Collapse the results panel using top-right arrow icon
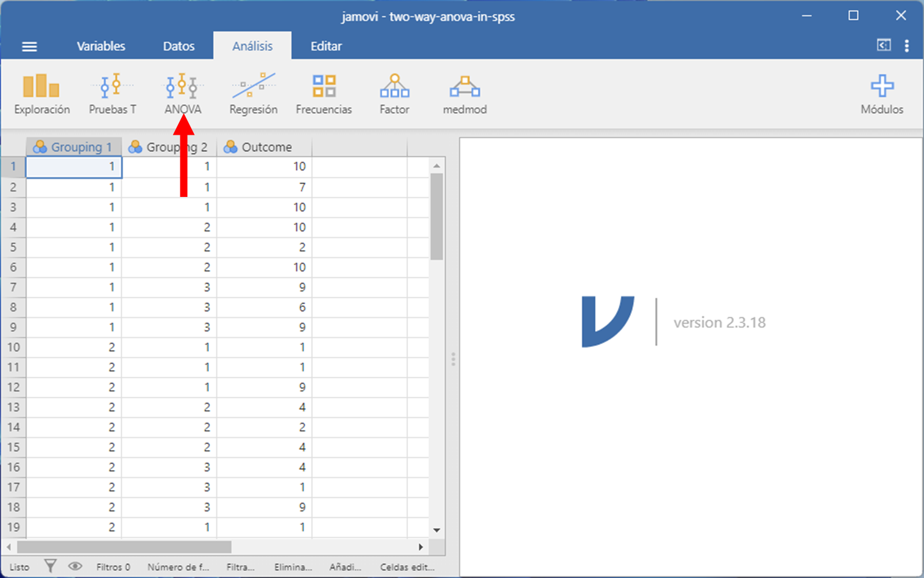Image resolution: width=924 pixels, height=578 pixels. pyautogui.click(x=883, y=45)
